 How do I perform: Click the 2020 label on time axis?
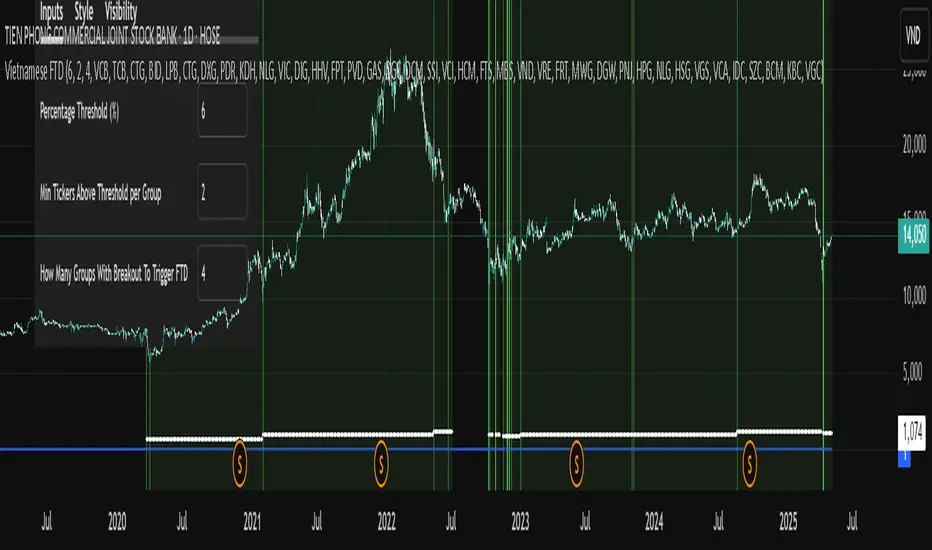117,521
